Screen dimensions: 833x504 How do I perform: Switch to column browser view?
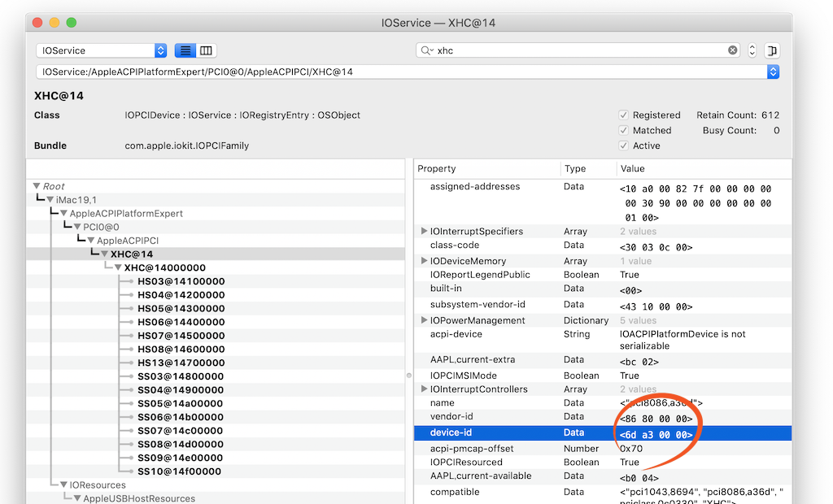coord(206,50)
